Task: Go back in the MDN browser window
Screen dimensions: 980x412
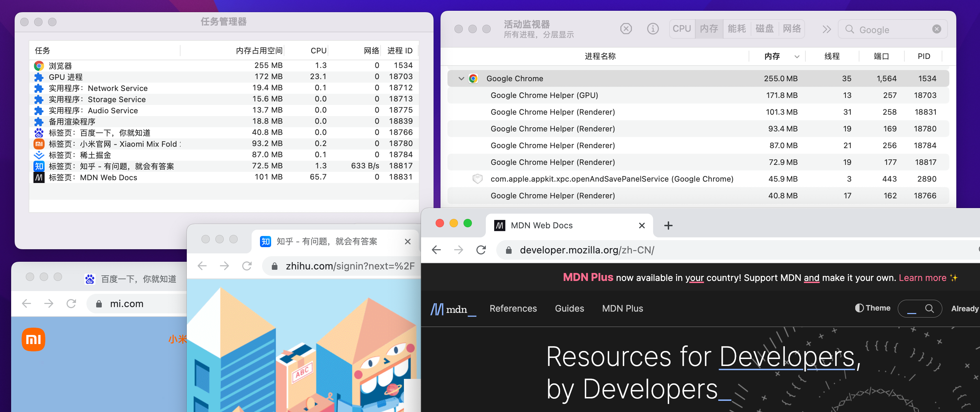Action: tap(436, 250)
